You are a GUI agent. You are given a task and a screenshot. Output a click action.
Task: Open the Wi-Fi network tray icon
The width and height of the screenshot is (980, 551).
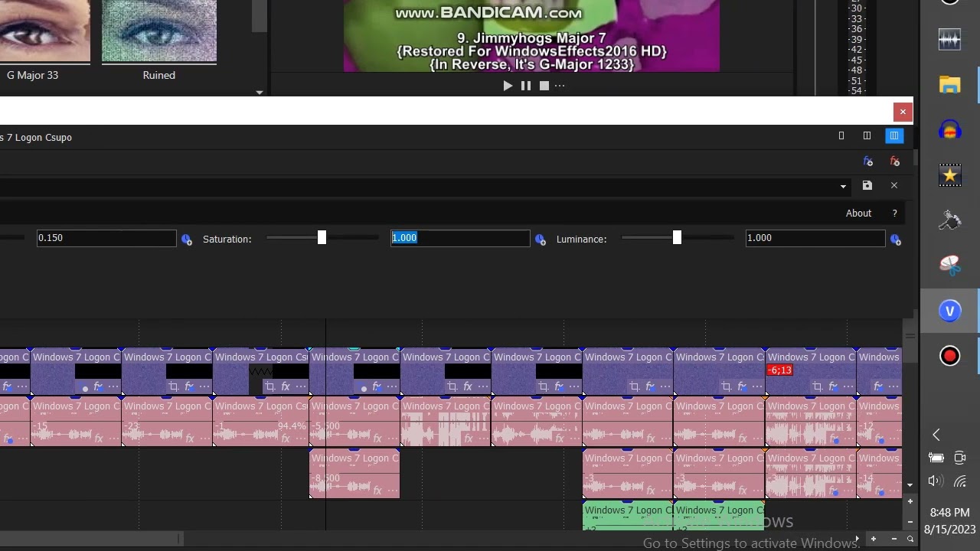point(960,481)
